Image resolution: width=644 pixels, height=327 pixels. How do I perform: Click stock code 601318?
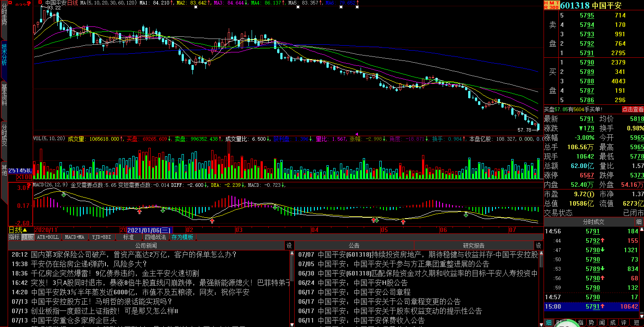click(575, 5)
